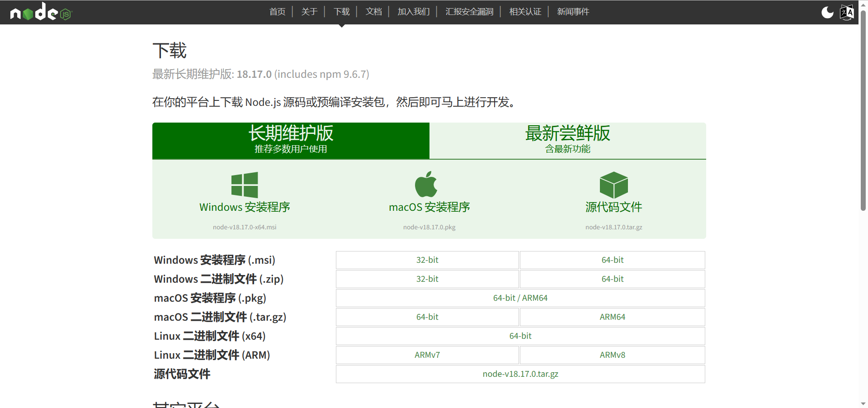Download Linux x64 64-bit binary
The image size is (868, 408).
pos(520,336)
